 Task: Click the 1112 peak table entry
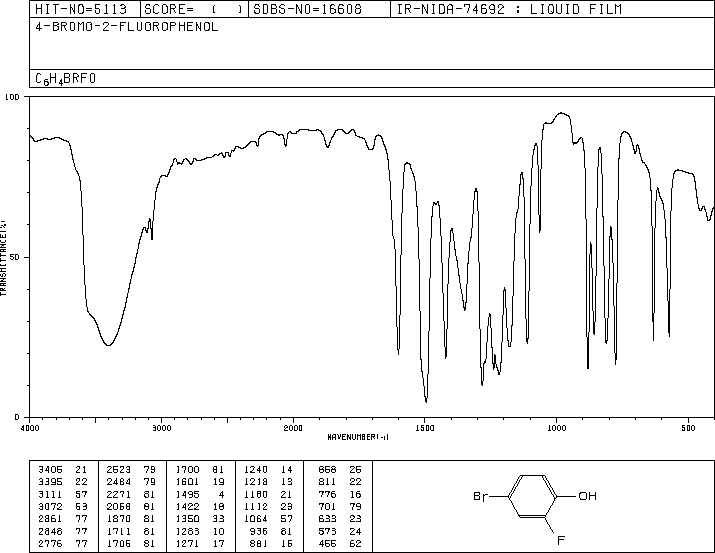[256, 506]
